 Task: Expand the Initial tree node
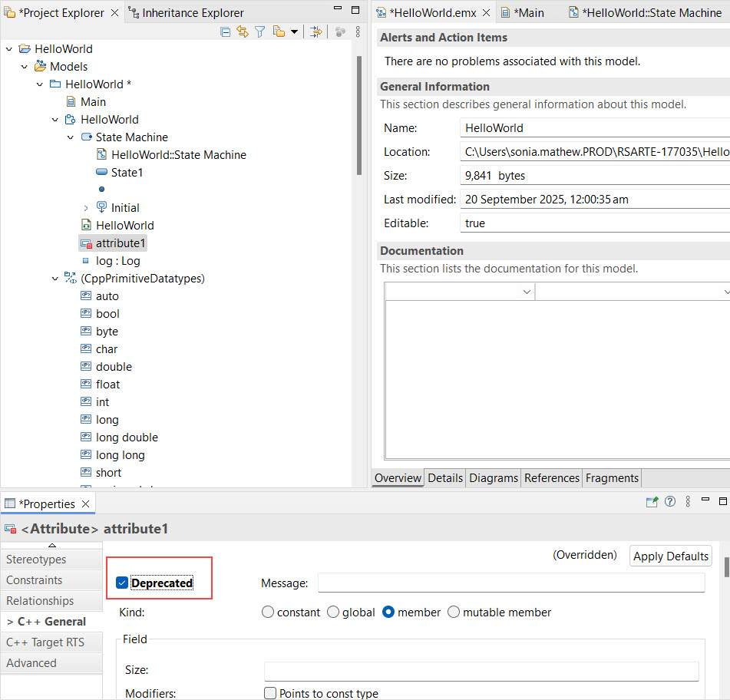point(85,208)
